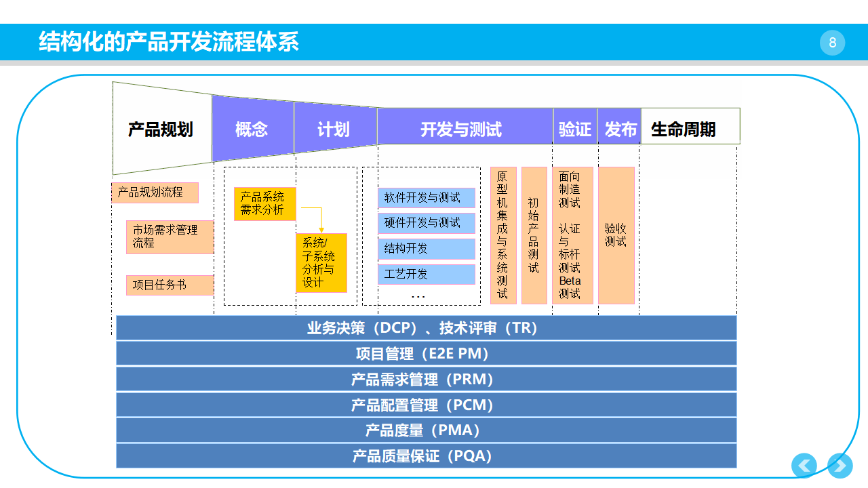Select the 产品规划 phase shape
The image size is (868, 488).
point(161,129)
